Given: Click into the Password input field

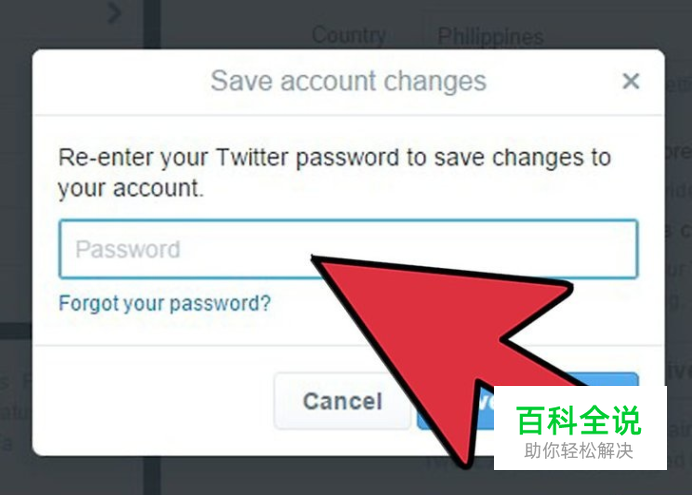Looking at the screenshot, I should [x=348, y=249].
